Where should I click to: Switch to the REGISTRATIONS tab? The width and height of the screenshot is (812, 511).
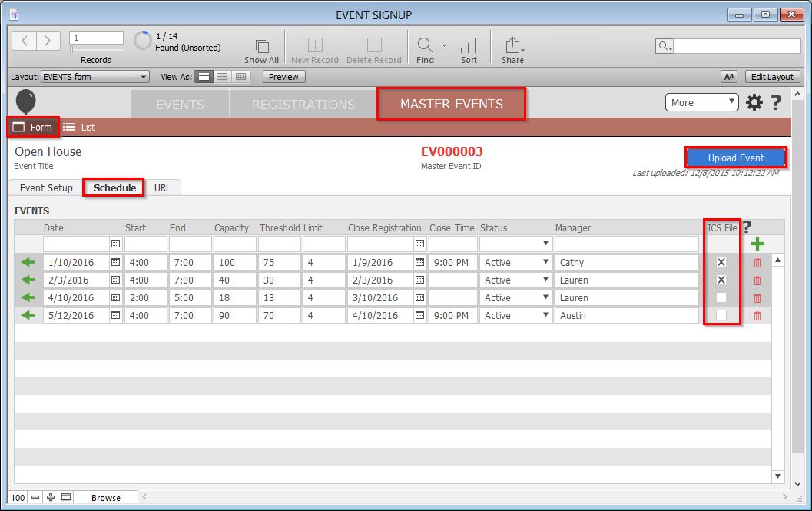(x=303, y=105)
